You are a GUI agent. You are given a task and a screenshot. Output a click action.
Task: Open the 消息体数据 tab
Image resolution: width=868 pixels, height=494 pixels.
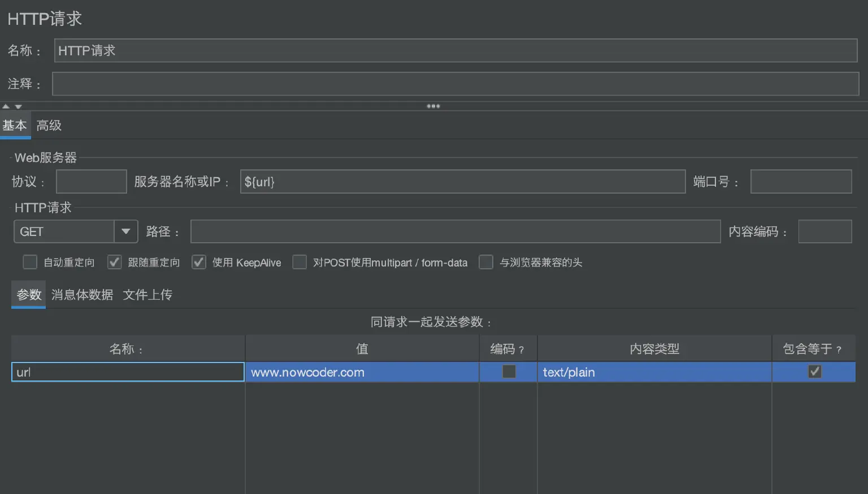pos(81,294)
